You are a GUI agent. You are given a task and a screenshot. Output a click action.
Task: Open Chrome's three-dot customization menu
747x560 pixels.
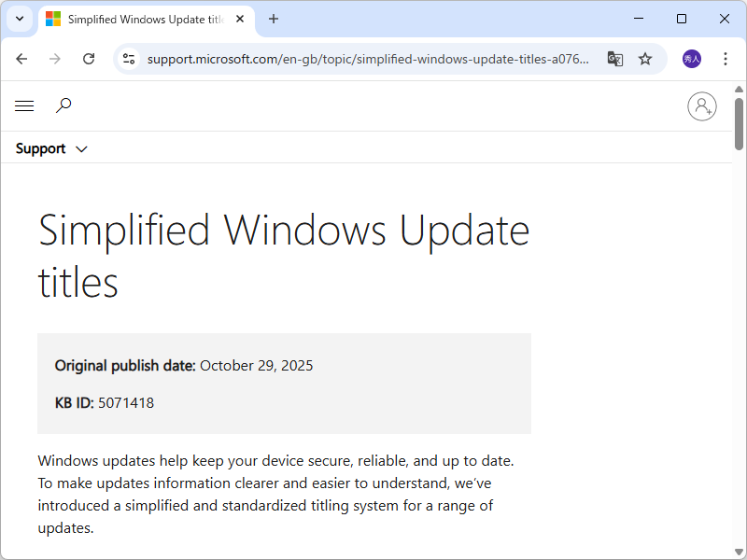726,58
